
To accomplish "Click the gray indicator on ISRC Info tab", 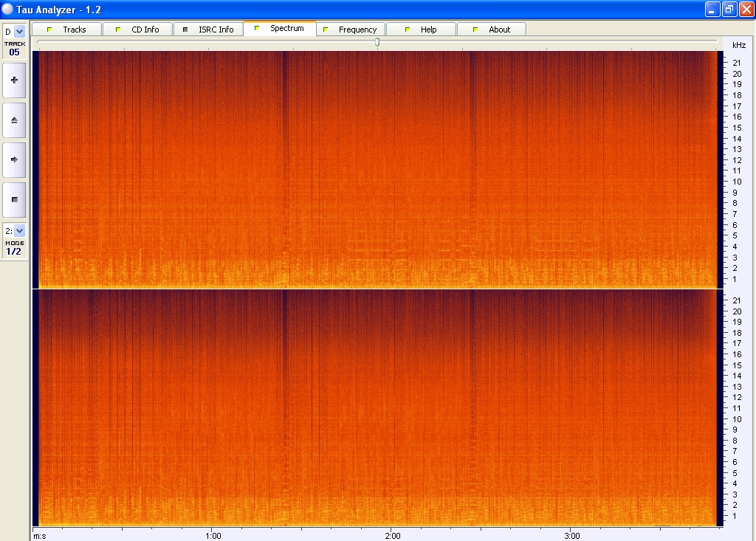I will (185, 30).
